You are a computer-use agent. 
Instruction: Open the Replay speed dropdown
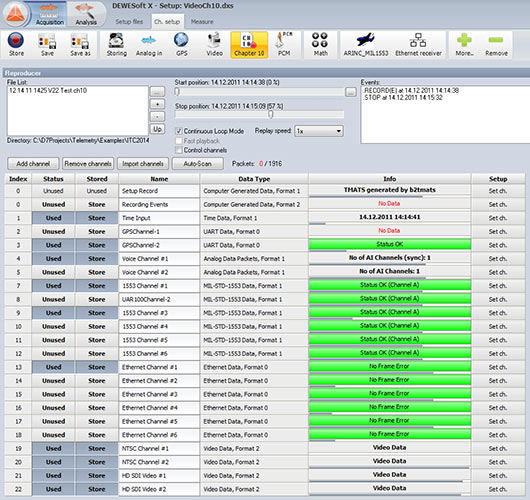[319, 131]
